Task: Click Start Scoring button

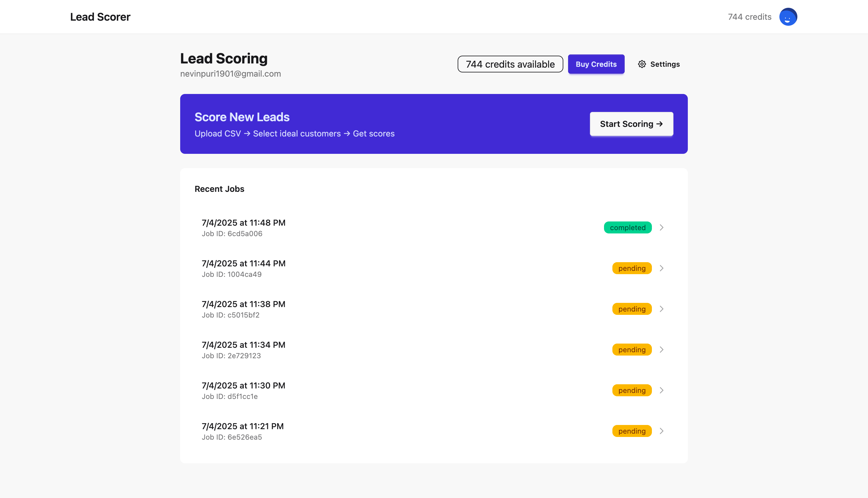Action: coord(631,124)
